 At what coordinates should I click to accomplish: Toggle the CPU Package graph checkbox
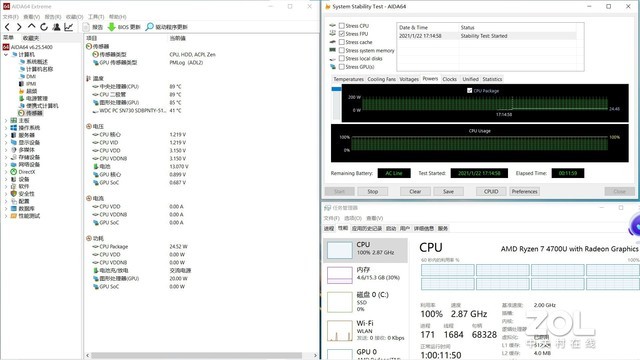[x=469, y=91]
